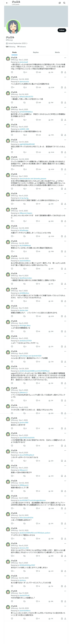Viewport: 72px width, 644px height.
Task: Open the 71 Followers list
Action: 22,47
